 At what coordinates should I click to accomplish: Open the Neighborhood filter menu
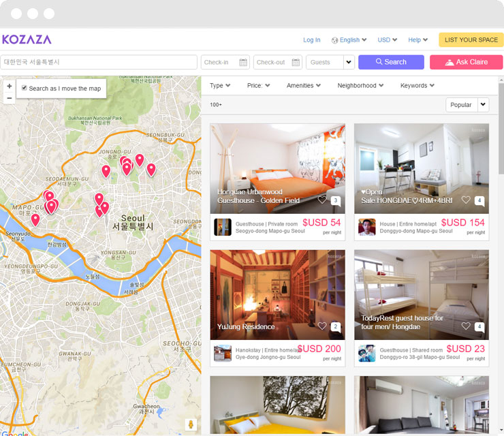coord(360,86)
